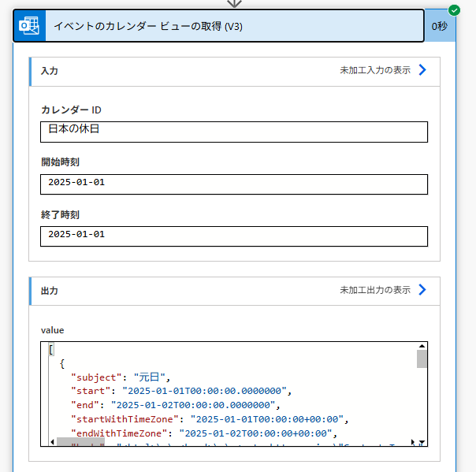Screen dimensions: 476x472
Task: Click the "startWithTimeZone" JSON line
Action: click(x=210, y=419)
